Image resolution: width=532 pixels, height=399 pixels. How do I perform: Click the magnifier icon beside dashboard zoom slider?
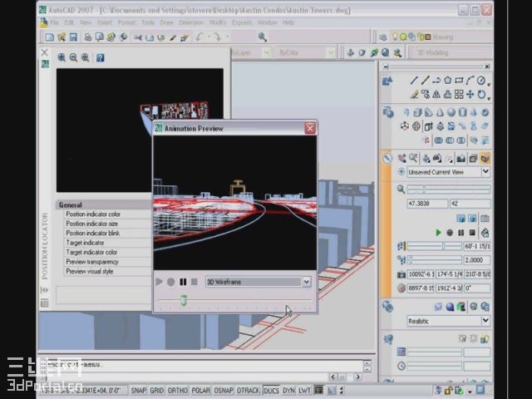[401, 190]
